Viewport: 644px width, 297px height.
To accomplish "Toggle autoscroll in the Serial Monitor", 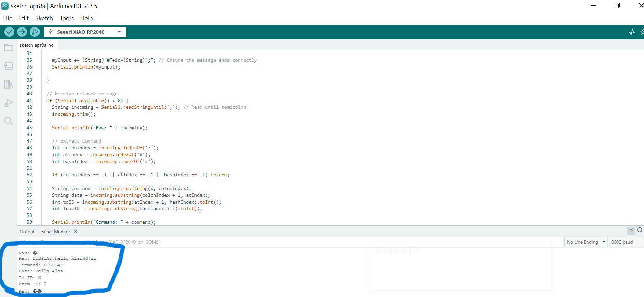I will 631,231.
